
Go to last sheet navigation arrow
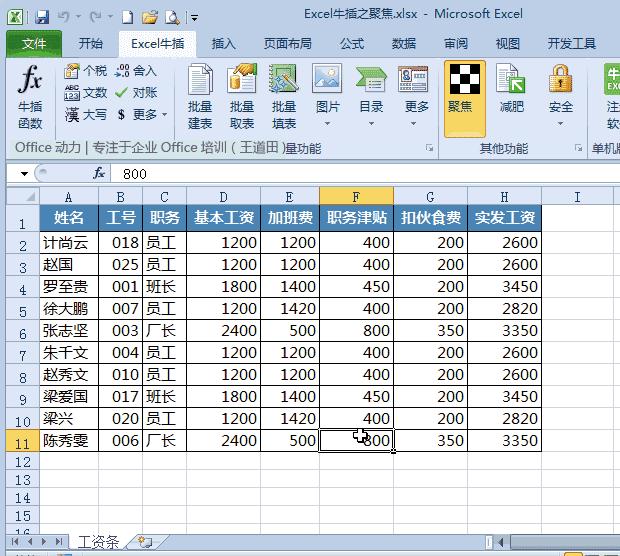(x=59, y=542)
